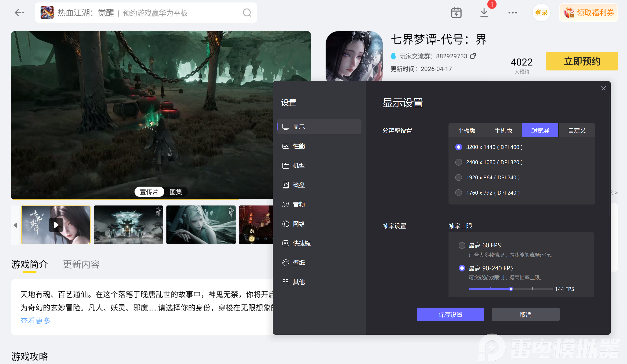Switch to the 更新内容 tab
Image resolution: width=627 pixels, height=364 pixels.
click(81, 264)
